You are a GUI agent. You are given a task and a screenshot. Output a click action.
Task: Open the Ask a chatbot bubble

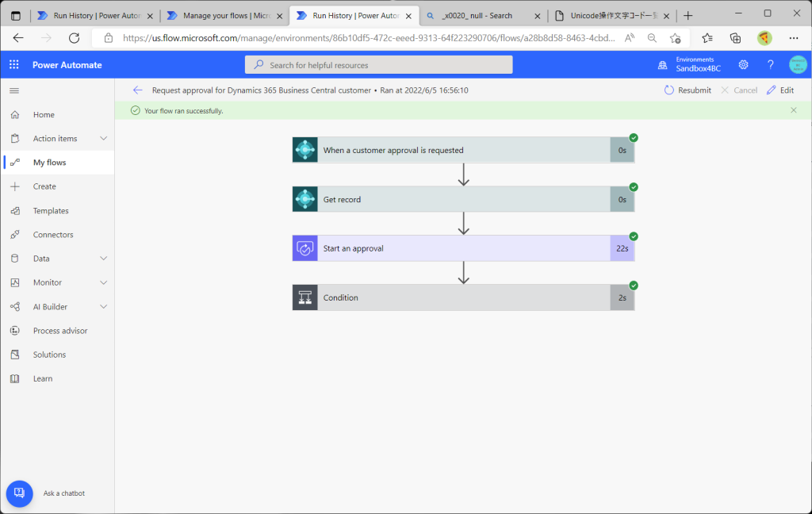[x=20, y=493]
